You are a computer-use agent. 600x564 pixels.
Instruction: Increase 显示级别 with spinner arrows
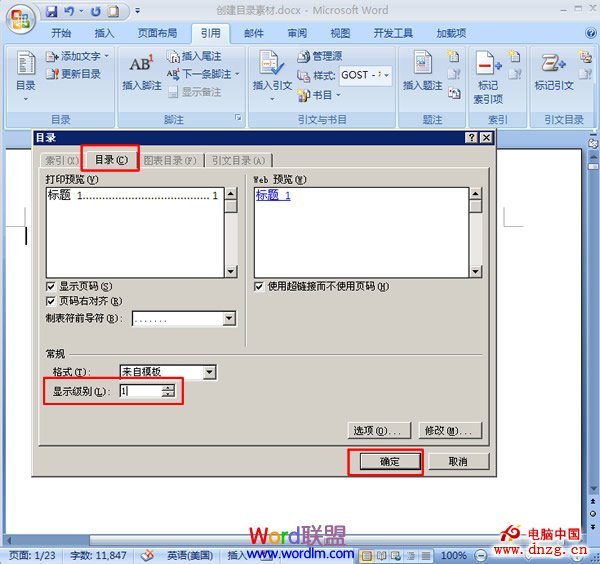(x=168, y=387)
